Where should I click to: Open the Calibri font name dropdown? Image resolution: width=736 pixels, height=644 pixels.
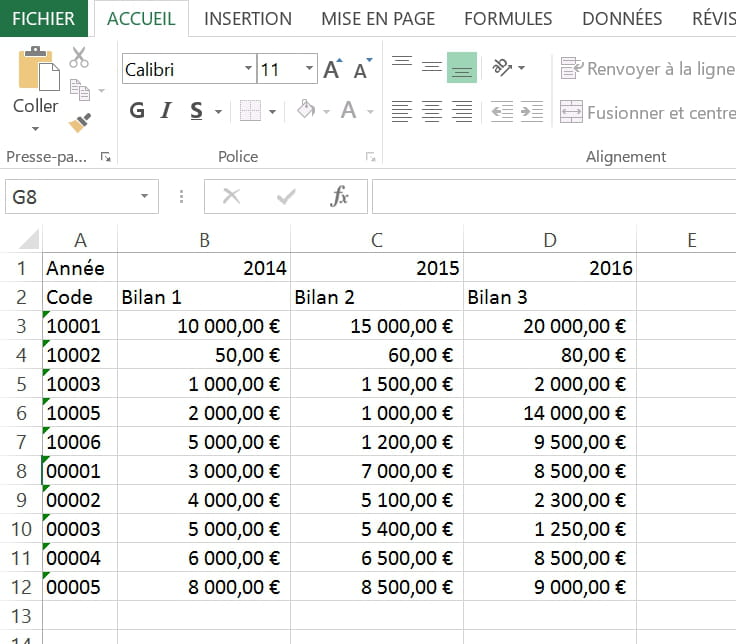(x=248, y=70)
